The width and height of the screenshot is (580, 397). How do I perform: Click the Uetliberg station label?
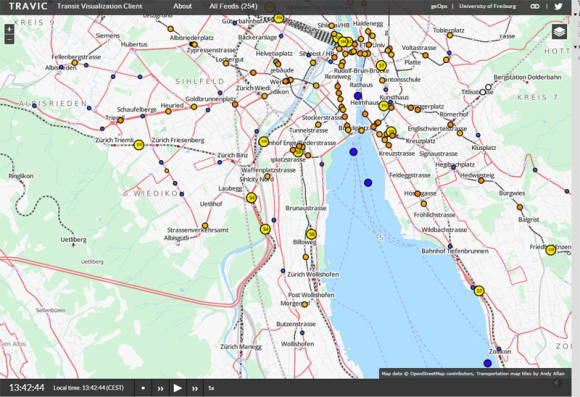tap(73, 240)
